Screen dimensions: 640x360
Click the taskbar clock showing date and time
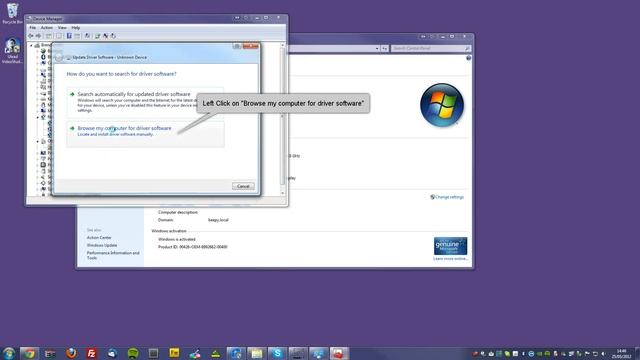621,353
